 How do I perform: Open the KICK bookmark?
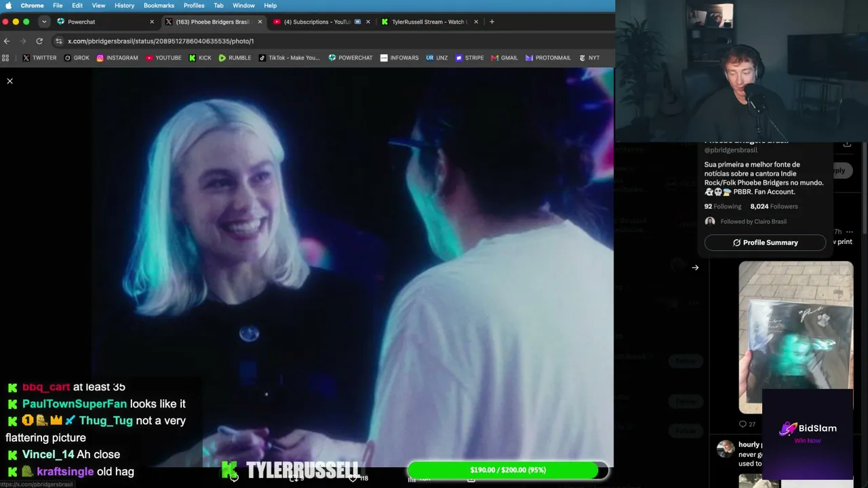tap(200, 58)
